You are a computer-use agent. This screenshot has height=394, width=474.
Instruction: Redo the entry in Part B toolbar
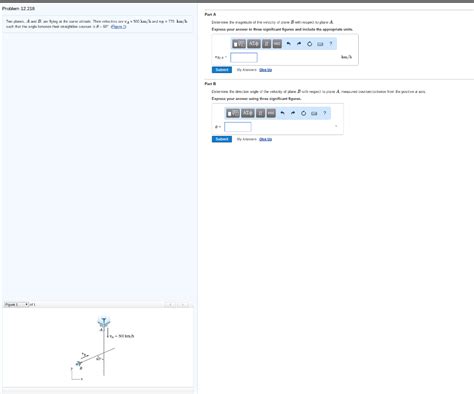[x=293, y=113]
